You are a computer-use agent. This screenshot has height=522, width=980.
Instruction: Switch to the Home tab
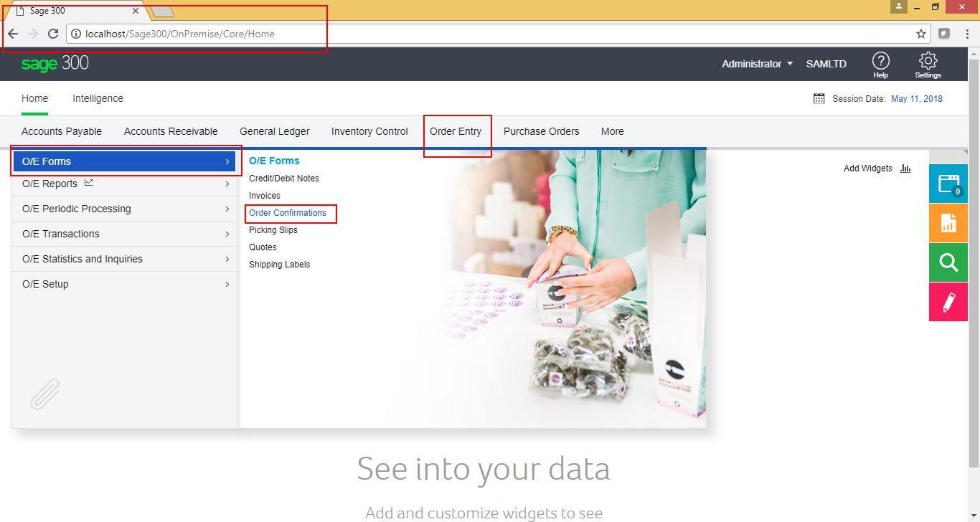click(34, 98)
